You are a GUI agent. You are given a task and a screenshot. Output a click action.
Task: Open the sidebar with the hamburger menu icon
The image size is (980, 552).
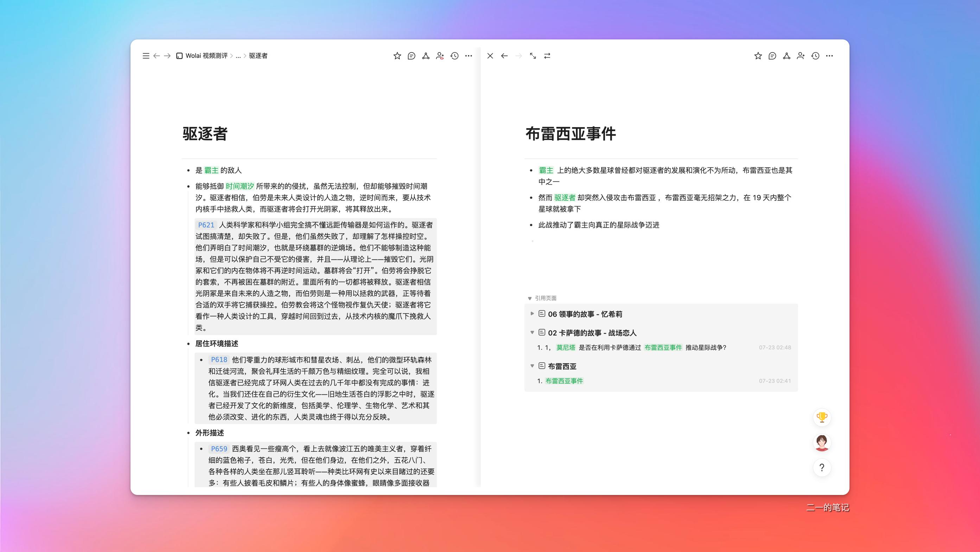tap(146, 56)
